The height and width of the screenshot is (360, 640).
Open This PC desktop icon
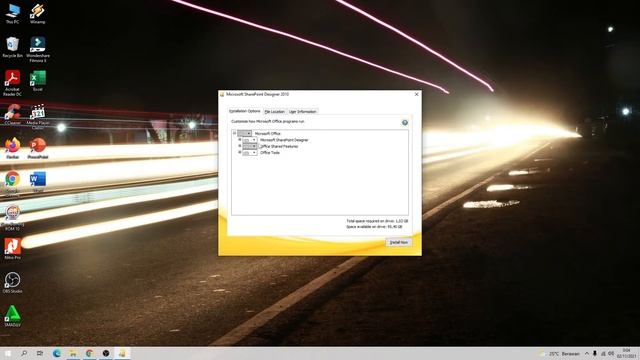pos(13,13)
